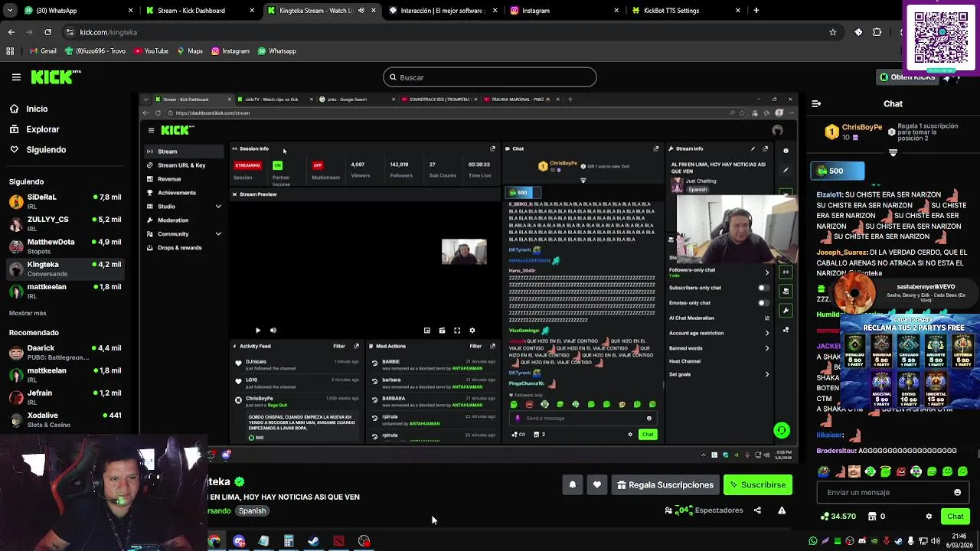This screenshot has height=551, width=980.
Task: Open the emoji picker in chat input
Action: click(957, 493)
